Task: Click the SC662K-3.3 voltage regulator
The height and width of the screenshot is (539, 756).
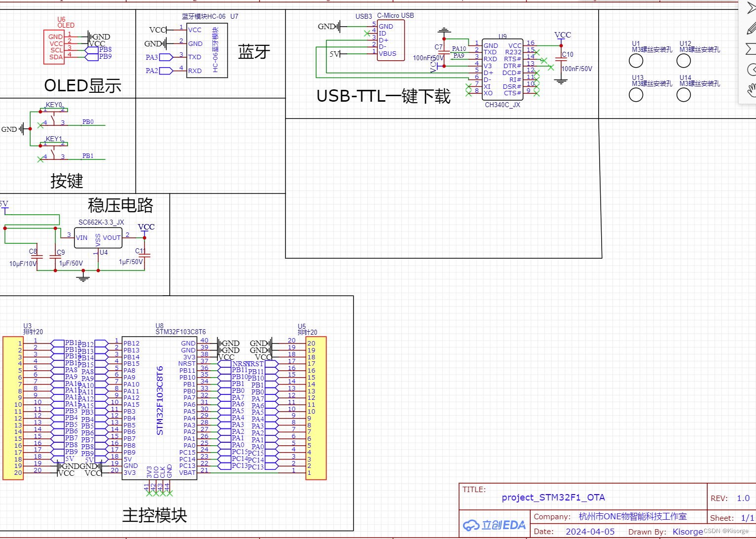Action: coord(98,237)
